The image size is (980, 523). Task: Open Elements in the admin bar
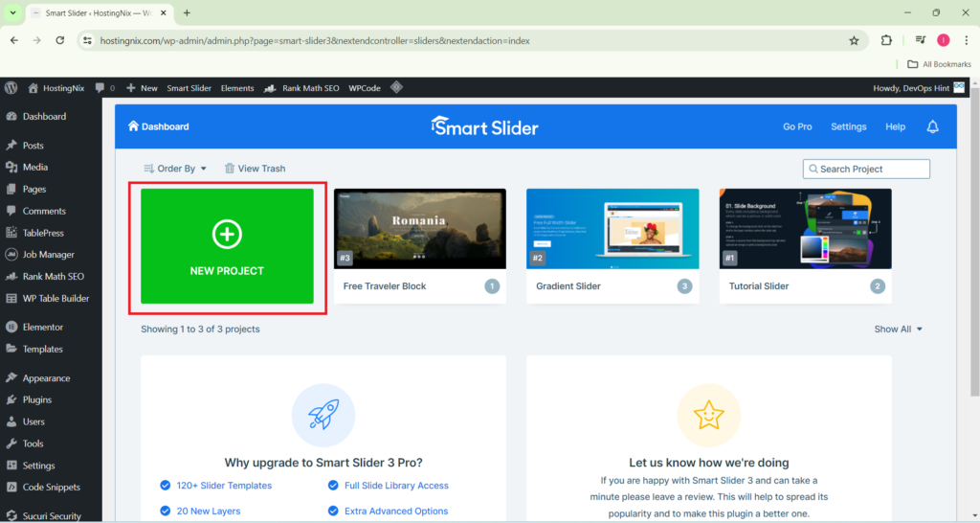point(237,88)
